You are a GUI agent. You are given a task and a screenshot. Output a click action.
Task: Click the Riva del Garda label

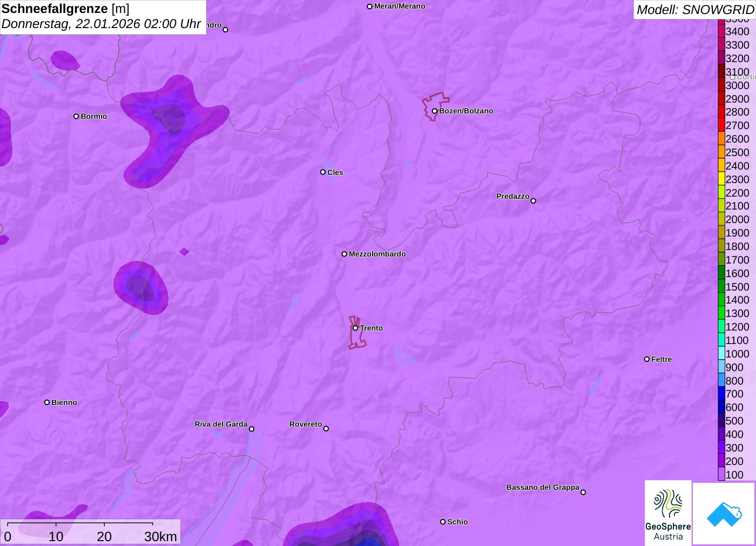pos(221,424)
